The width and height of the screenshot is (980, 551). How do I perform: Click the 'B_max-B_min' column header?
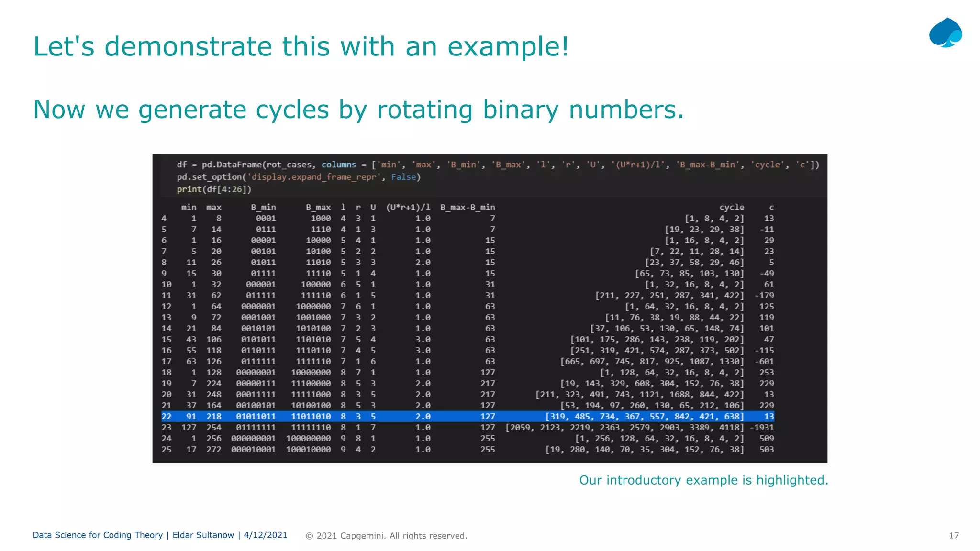point(468,208)
